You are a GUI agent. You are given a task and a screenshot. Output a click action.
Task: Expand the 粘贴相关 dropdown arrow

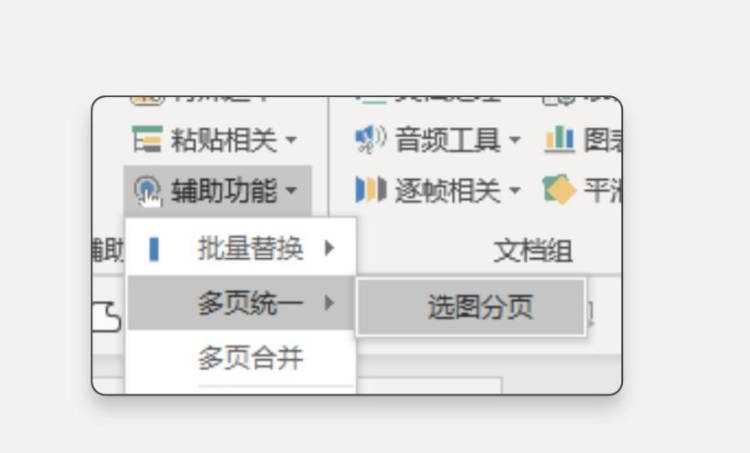click(291, 140)
